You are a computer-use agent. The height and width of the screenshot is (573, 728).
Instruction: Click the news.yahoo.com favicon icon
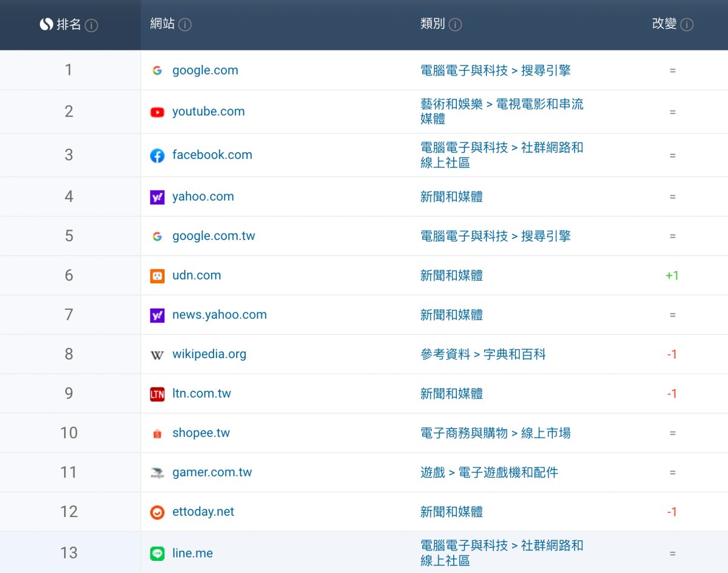(x=157, y=315)
